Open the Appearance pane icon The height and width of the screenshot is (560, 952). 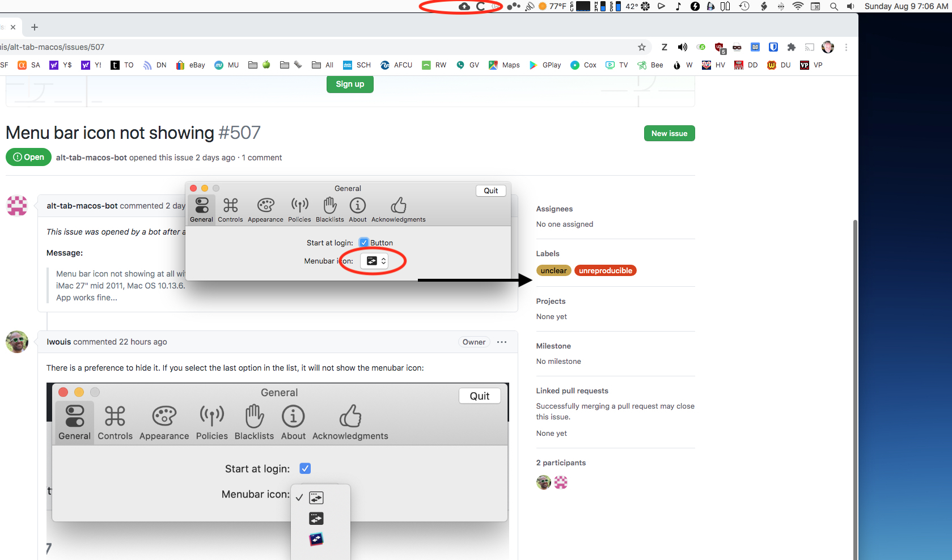click(265, 209)
